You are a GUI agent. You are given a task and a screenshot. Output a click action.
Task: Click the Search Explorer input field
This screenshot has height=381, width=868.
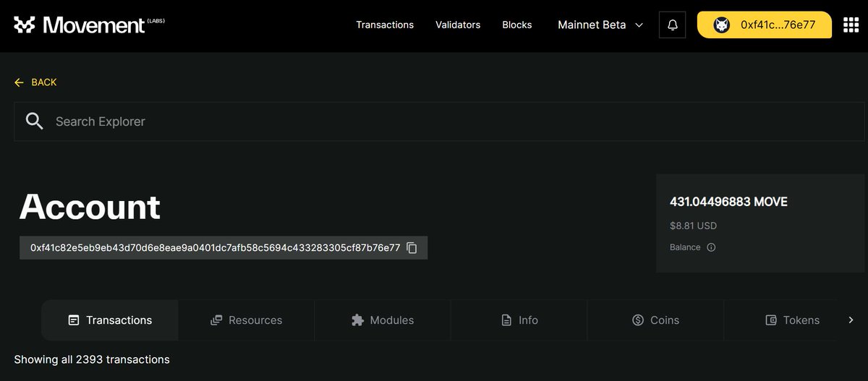click(x=439, y=121)
